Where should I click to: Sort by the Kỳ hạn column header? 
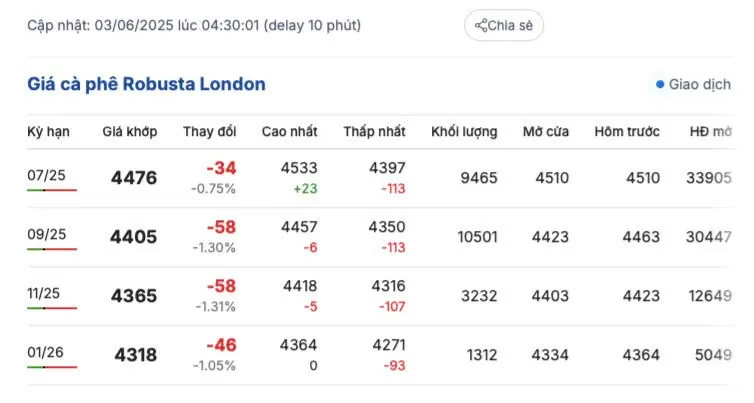[x=46, y=132]
